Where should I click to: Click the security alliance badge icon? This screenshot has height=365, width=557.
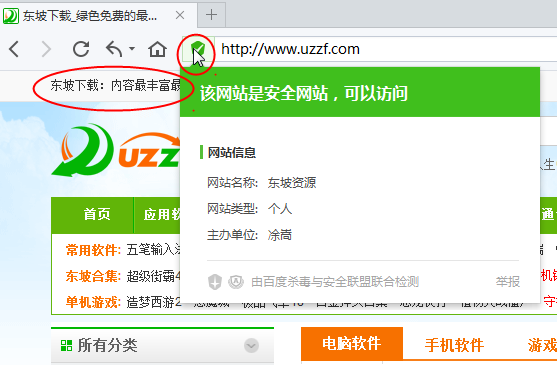(236, 282)
